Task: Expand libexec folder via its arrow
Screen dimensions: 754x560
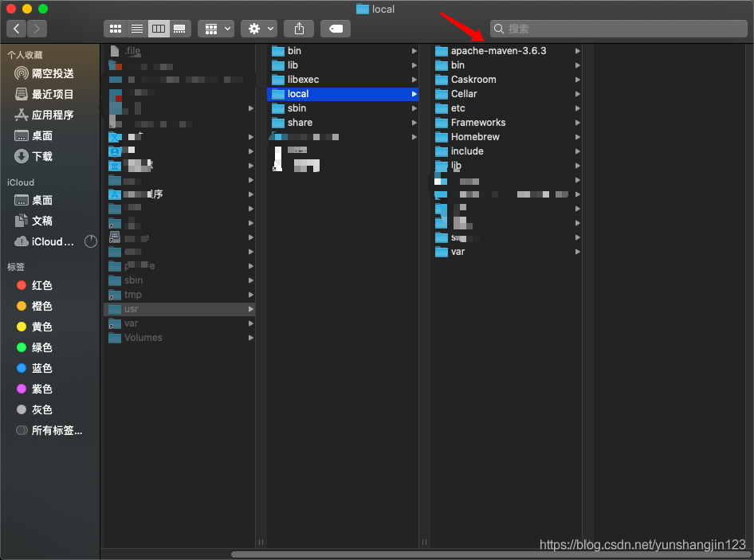Action: (414, 80)
